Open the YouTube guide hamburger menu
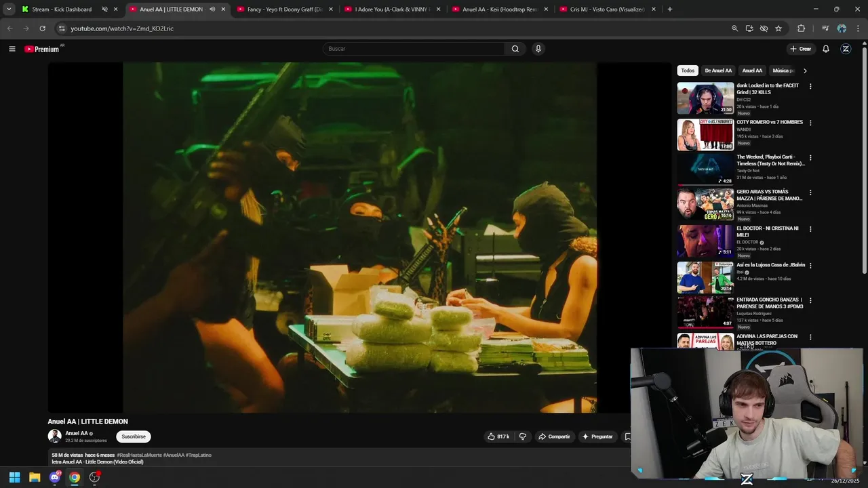This screenshot has height=488, width=868. coord(12,49)
